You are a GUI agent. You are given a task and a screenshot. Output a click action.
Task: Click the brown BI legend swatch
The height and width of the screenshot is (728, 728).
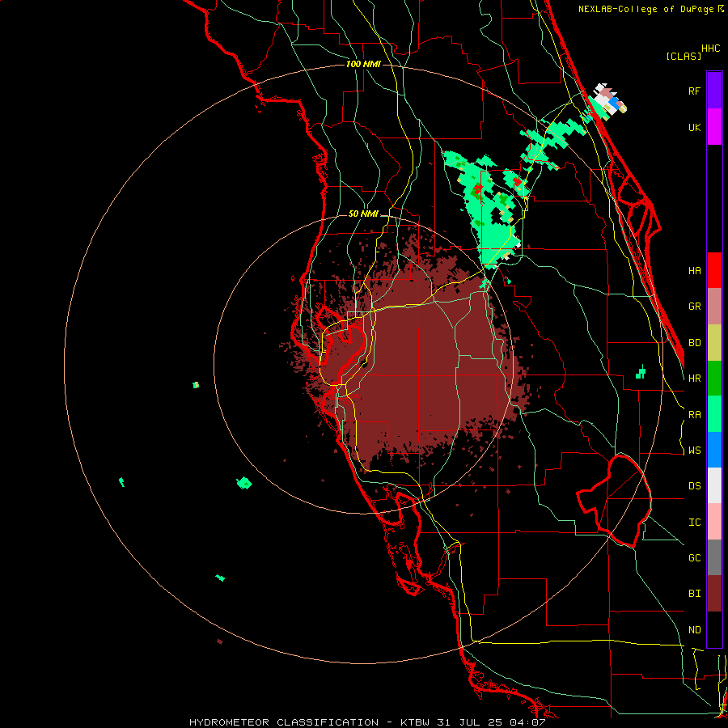pos(714,594)
